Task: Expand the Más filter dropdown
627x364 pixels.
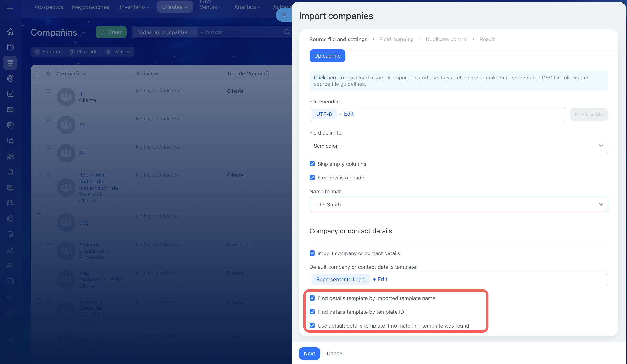Action: pyautogui.click(x=123, y=52)
